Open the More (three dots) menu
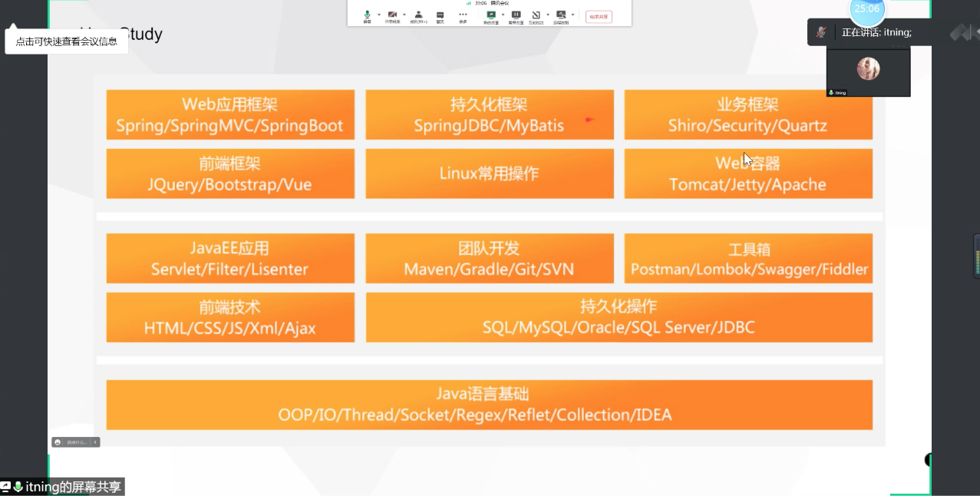 [x=463, y=17]
